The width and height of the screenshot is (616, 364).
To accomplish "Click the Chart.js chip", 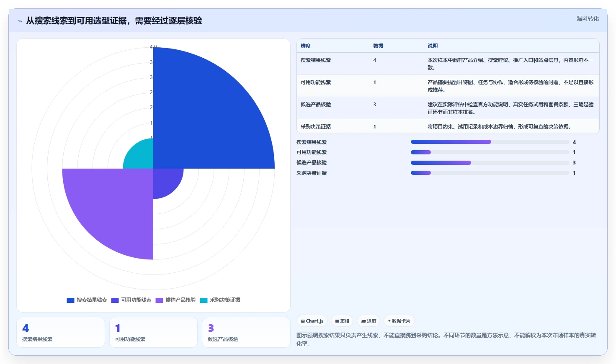I will click(x=312, y=321).
